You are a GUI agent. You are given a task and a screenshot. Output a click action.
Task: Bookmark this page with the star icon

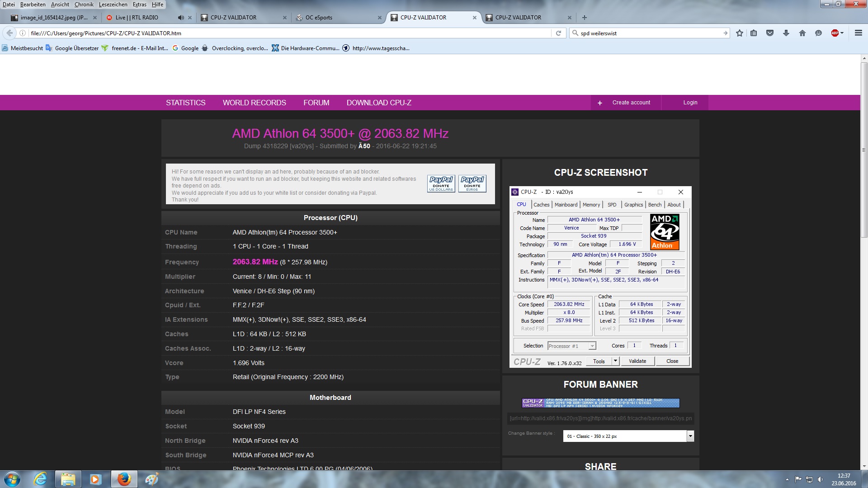pos(740,33)
